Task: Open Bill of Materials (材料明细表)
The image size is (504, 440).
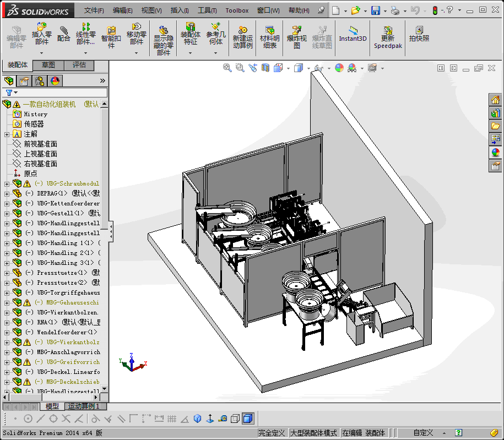Action: (269, 37)
